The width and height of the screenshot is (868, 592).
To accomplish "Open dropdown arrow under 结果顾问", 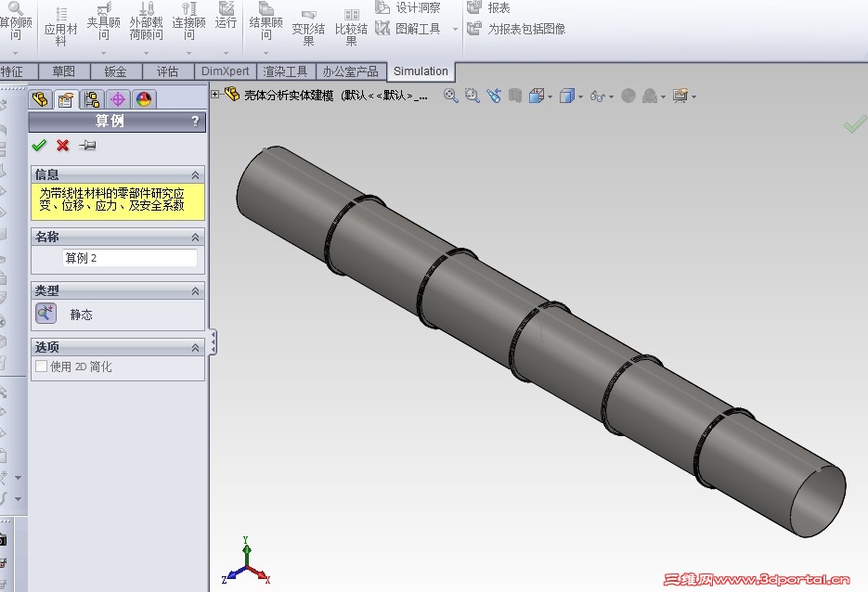I will pos(266,53).
